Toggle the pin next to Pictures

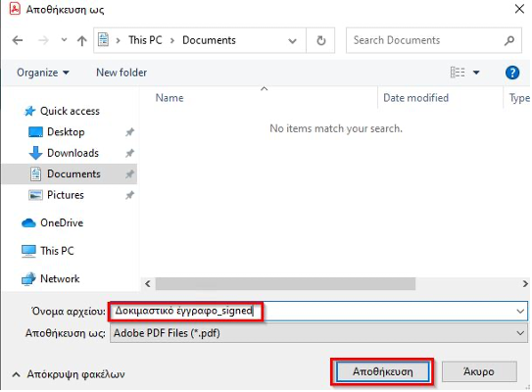pyautogui.click(x=129, y=195)
